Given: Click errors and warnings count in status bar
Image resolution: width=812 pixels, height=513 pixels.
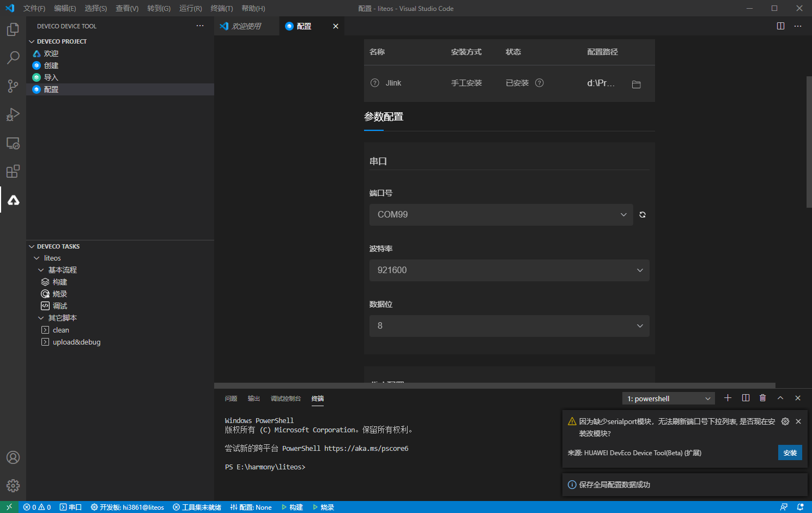Looking at the screenshot, I should 37,507.
